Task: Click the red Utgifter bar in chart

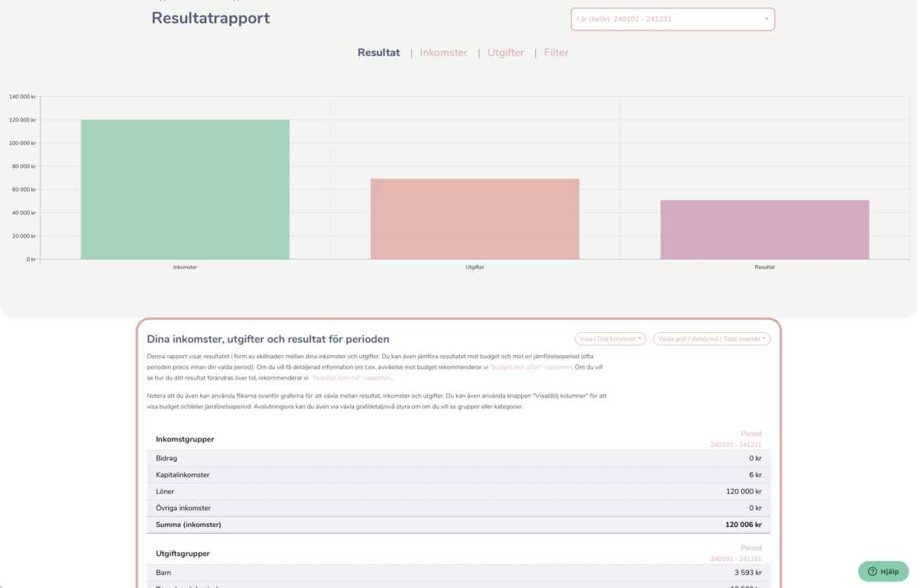Action: point(475,219)
